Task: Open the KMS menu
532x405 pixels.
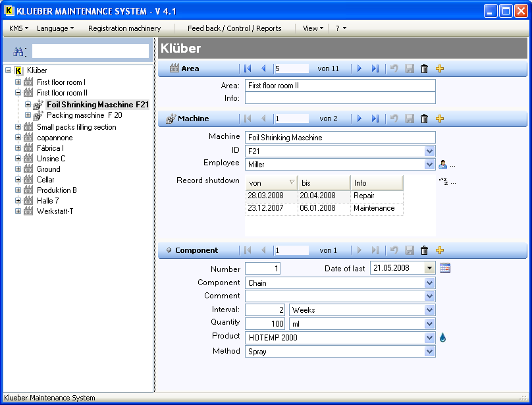Action: (x=18, y=28)
